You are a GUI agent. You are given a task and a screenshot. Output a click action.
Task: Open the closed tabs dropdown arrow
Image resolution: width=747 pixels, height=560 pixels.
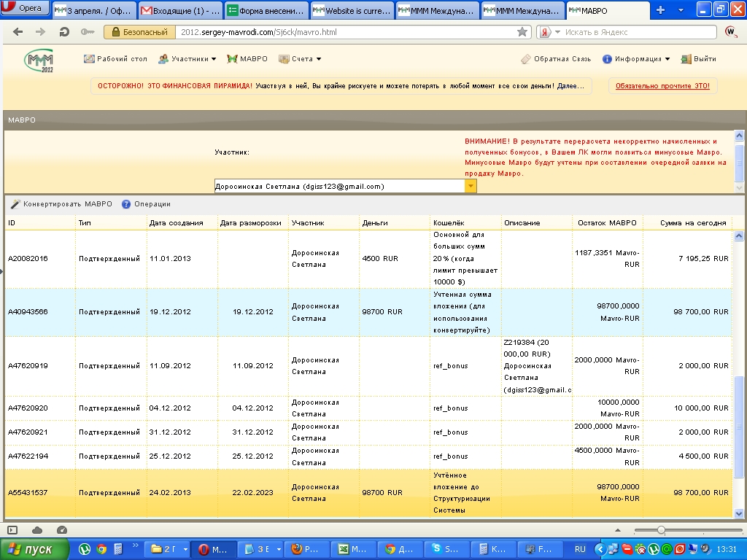[x=681, y=10]
